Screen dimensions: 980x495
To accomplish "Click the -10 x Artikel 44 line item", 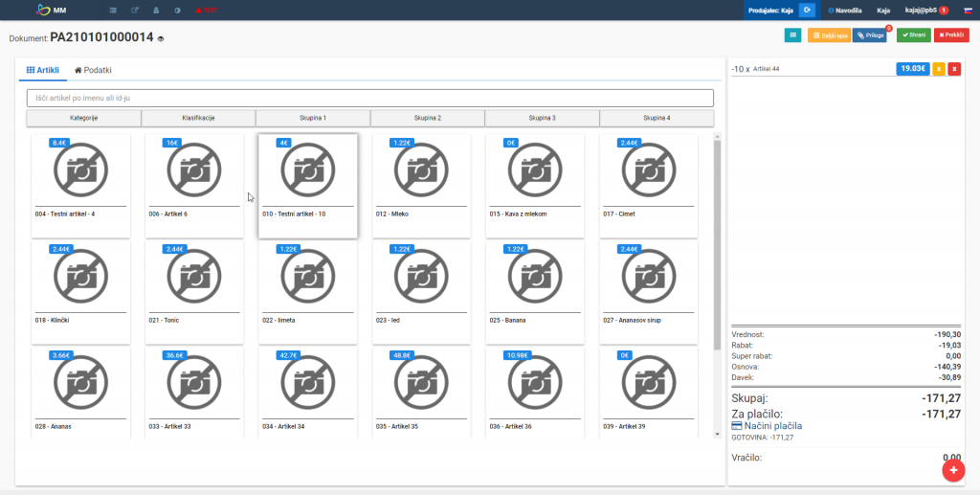I will click(755, 69).
